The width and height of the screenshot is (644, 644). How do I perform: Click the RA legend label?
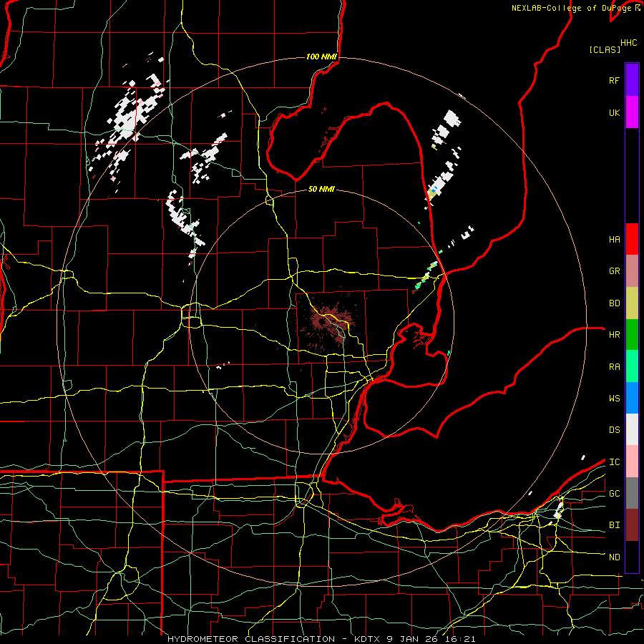tap(614, 366)
